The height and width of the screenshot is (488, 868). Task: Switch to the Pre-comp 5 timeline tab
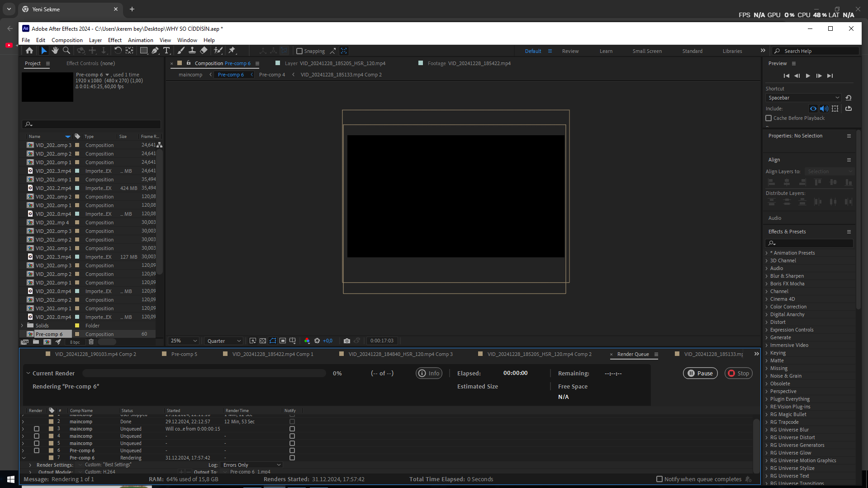pyautogui.click(x=184, y=354)
